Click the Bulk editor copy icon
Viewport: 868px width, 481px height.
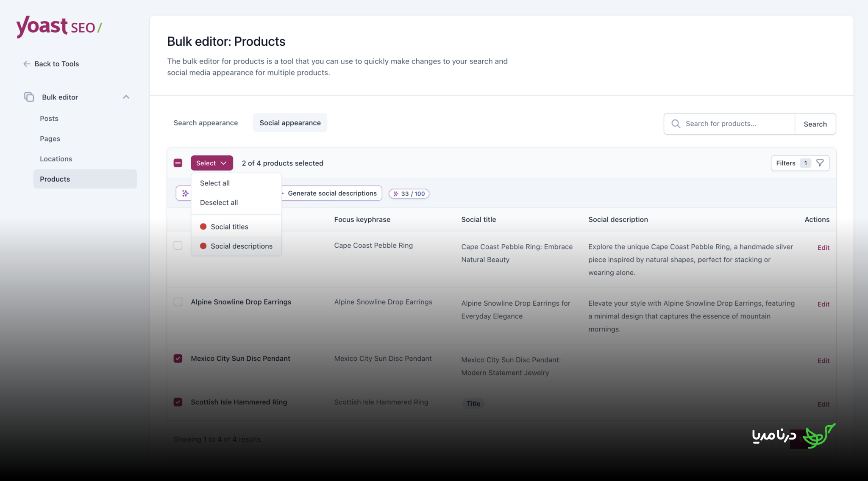tap(29, 97)
